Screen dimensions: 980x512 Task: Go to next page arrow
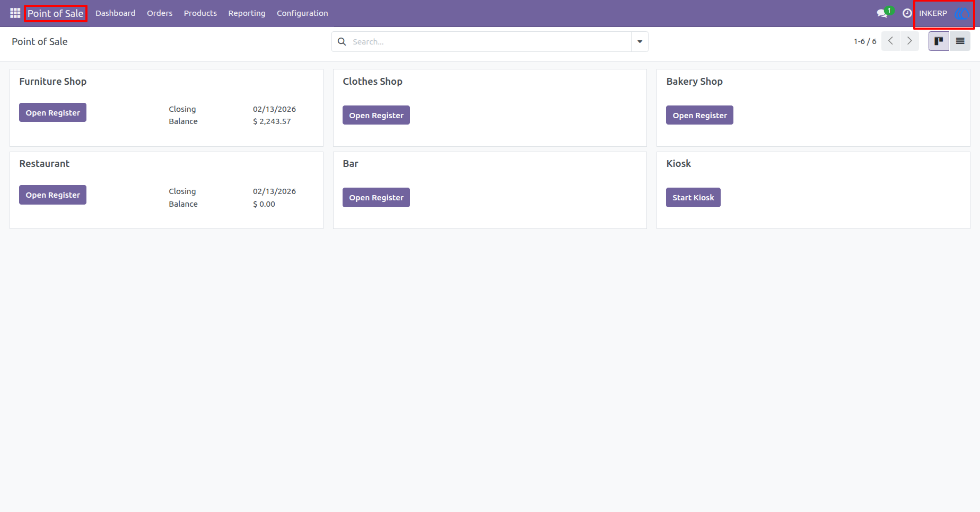(x=909, y=41)
